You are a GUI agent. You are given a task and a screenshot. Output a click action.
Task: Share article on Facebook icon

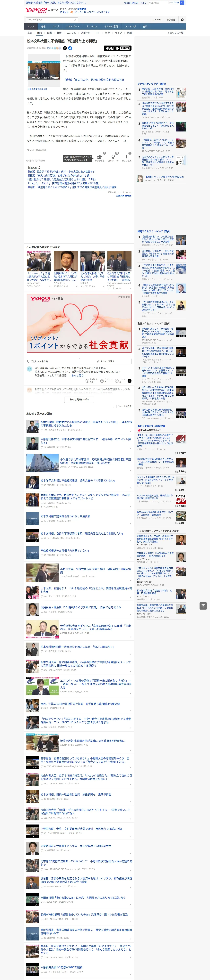(70, 48)
